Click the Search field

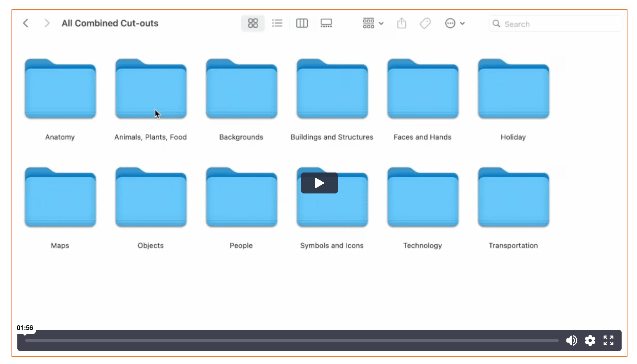(x=557, y=24)
